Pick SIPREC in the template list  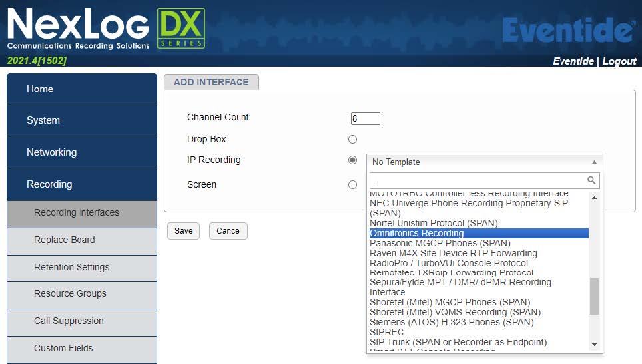pos(386,332)
